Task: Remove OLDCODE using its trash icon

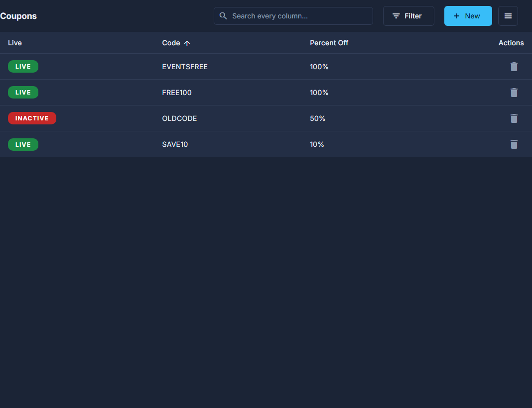Action: [x=514, y=118]
